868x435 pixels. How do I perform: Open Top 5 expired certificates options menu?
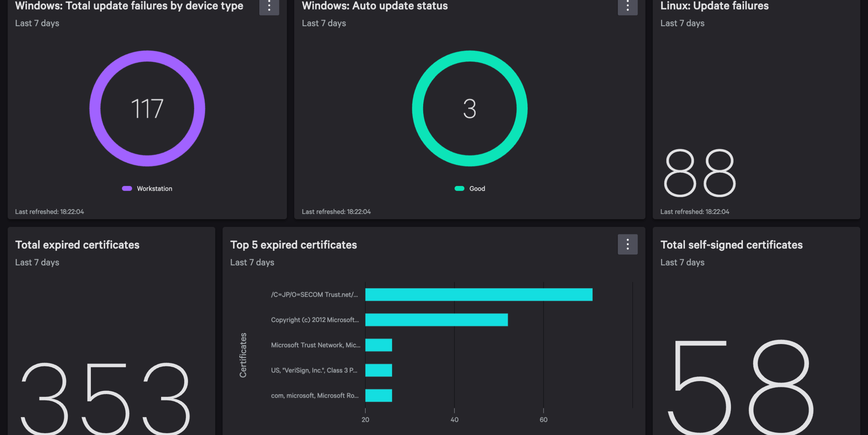point(627,244)
